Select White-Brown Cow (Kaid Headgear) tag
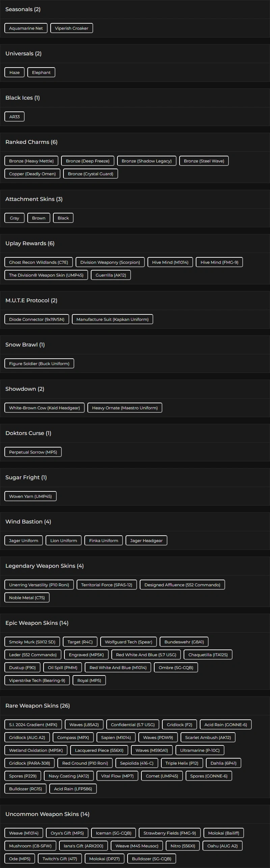This screenshot has height=868, width=270. (x=45, y=408)
